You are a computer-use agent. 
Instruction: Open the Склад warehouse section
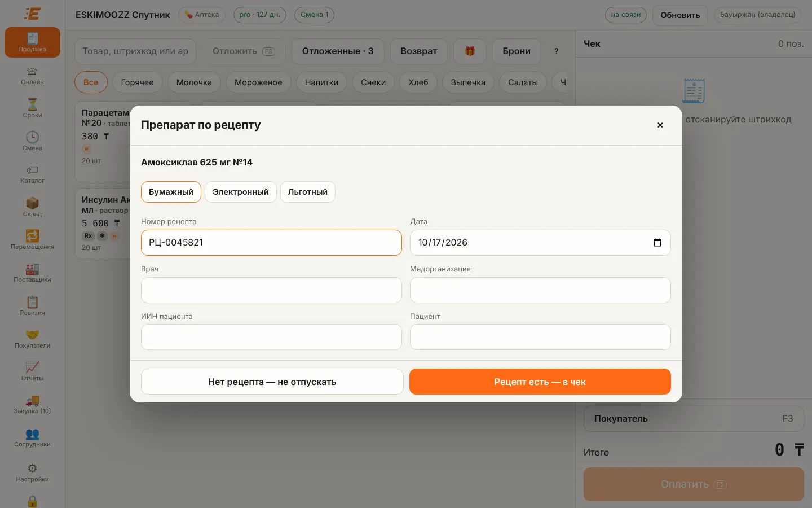coord(32,207)
